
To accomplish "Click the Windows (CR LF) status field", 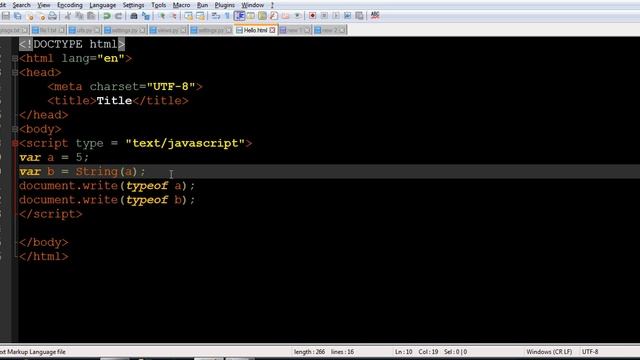I will [549, 351].
